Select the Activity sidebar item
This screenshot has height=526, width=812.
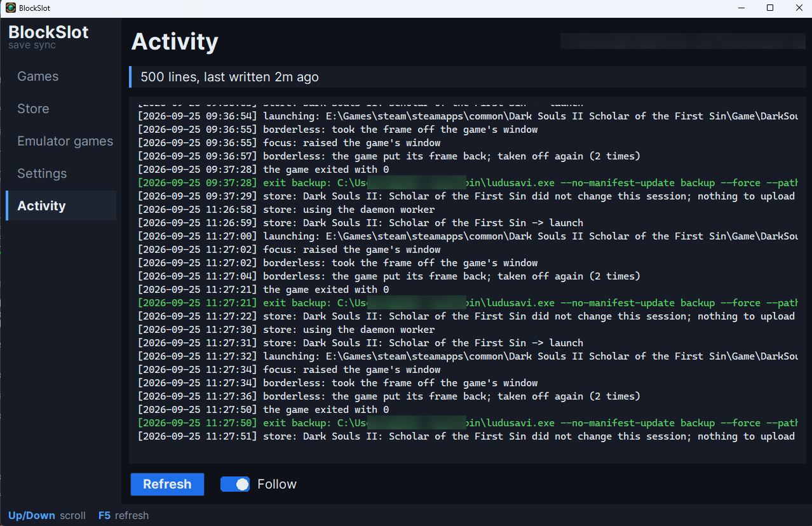click(x=61, y=206)
